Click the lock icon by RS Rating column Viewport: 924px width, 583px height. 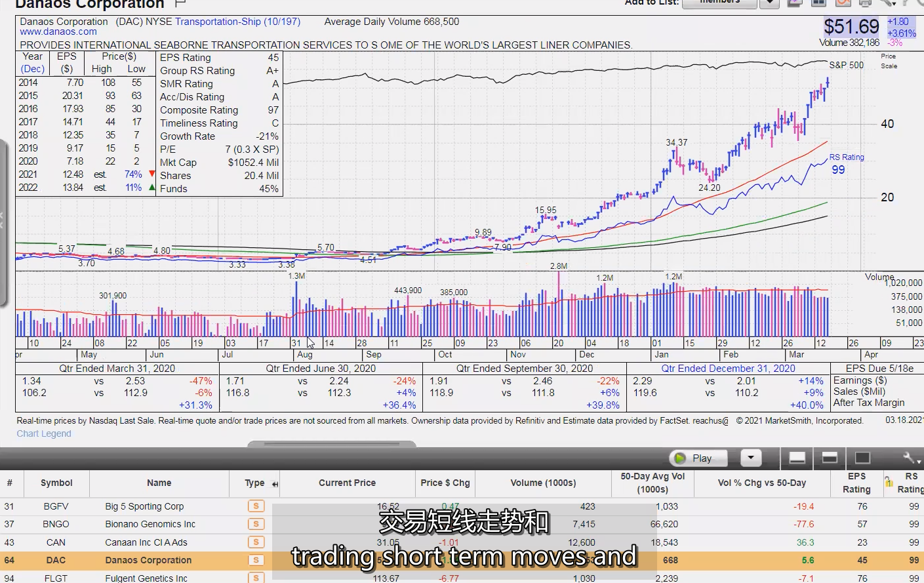point(889,482)
